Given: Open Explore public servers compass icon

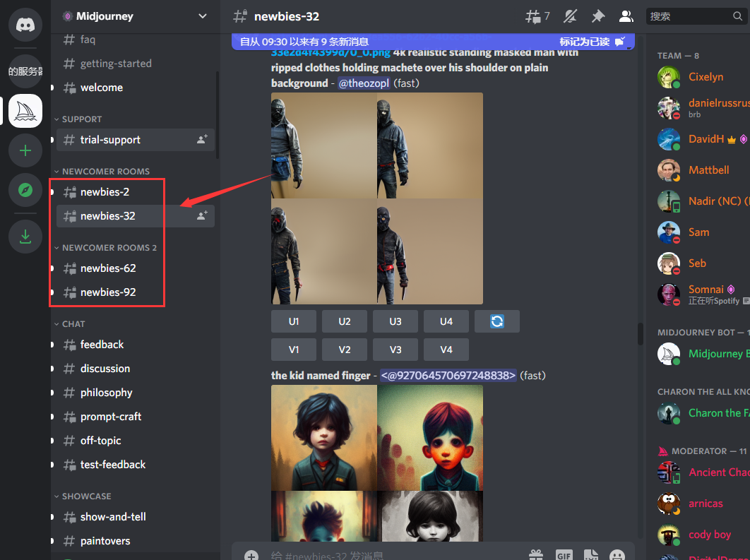Looking at the screenshot, I should pyautogui.click(x=25, y=190).
